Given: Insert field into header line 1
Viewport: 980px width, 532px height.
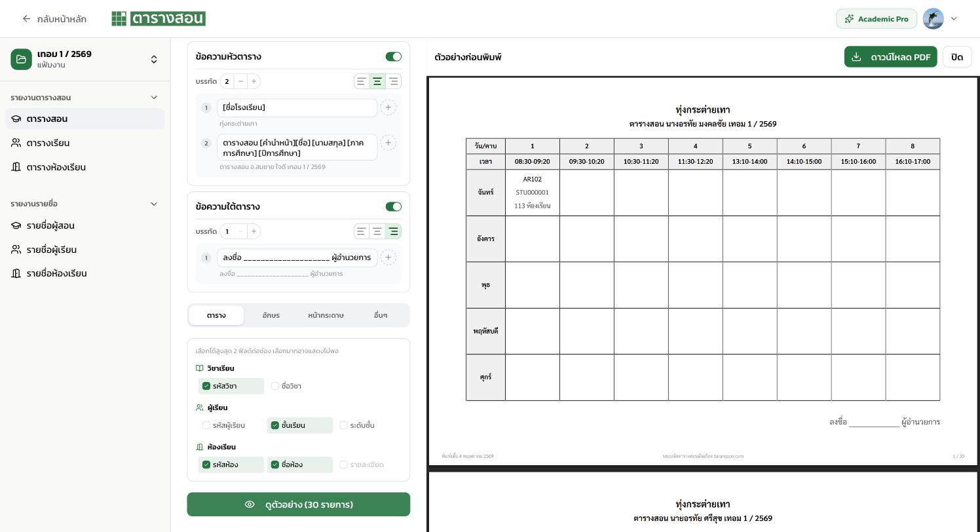Looking at the screenshot, I should (388, 107).
